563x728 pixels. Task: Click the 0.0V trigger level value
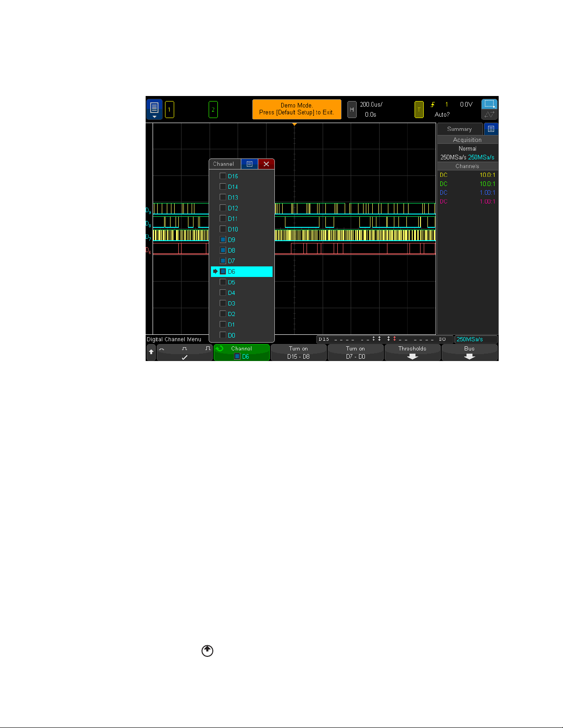(x=466, y=105)
